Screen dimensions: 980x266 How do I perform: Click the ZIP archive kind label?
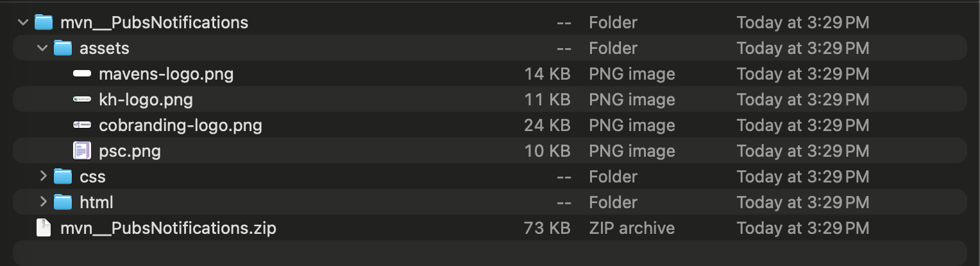coord(632,228)
